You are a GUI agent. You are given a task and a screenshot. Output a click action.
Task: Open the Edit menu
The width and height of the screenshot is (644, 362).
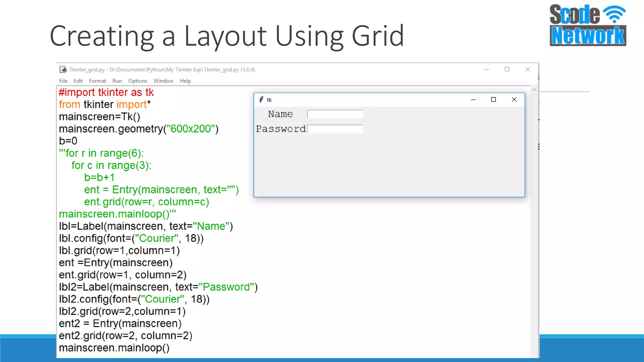click(x=78, y=81)
